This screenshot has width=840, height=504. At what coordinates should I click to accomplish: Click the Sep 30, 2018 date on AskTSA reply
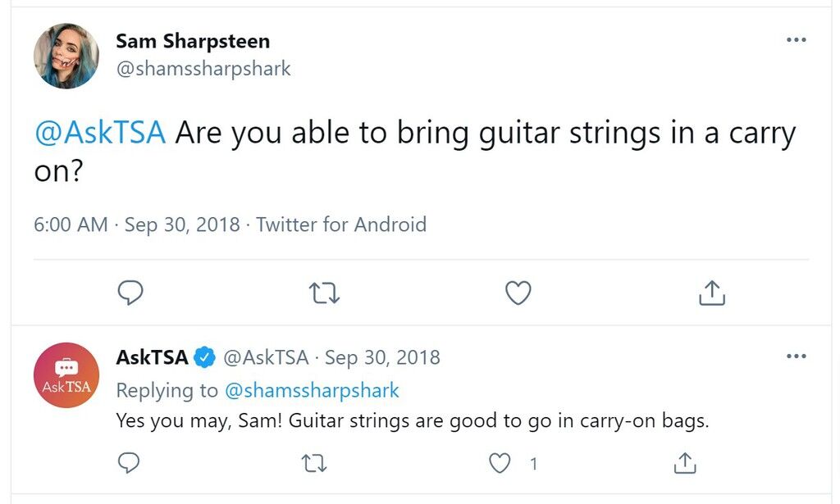tap(382, 357)
